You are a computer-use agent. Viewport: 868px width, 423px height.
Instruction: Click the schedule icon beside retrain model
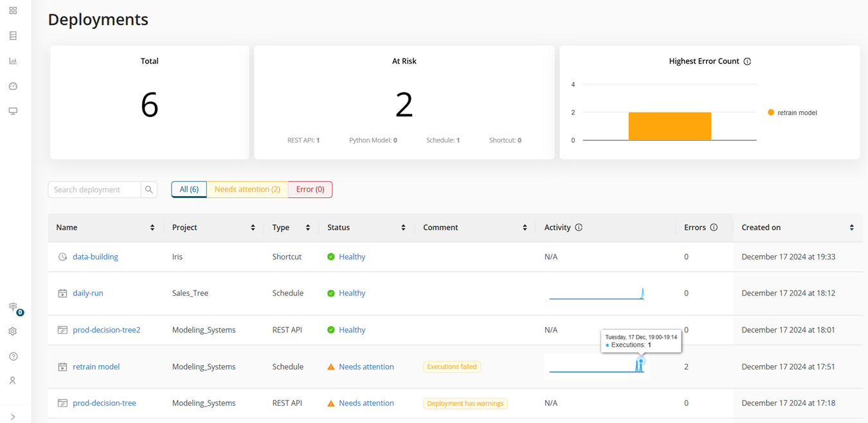tap(62, 367)
